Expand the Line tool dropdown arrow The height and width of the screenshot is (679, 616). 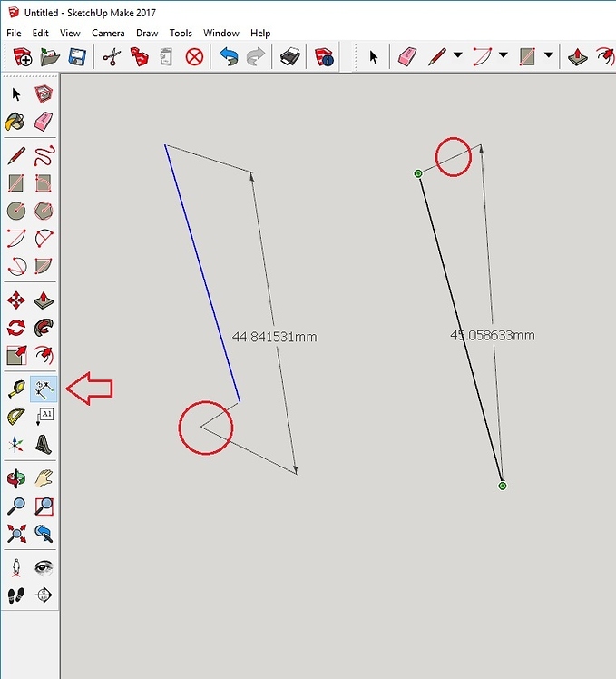tap(458, 55)
